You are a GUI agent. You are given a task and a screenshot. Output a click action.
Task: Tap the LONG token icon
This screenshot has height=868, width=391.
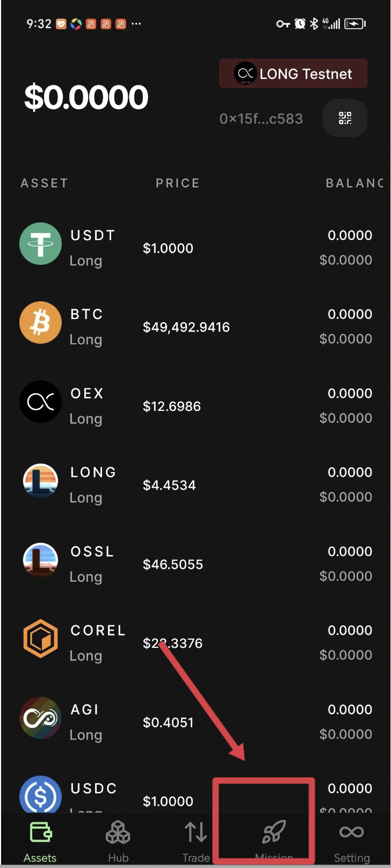[x=40, y=480]
